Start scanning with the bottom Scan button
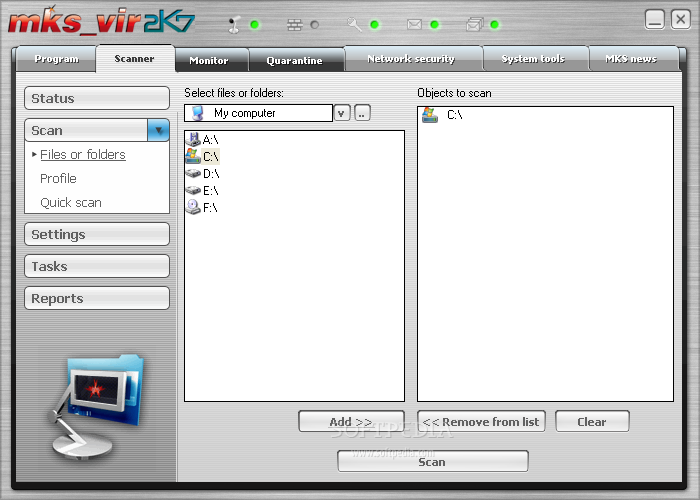Screen dimensions: 700x500 433,461
